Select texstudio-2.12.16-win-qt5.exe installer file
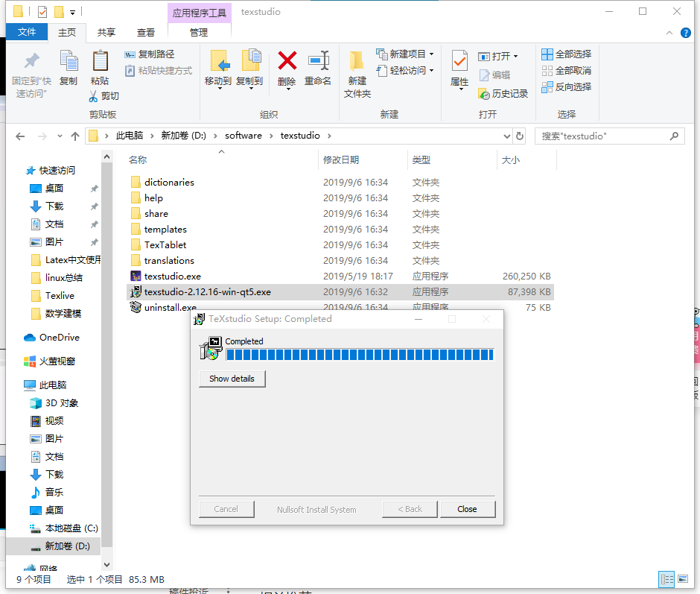 [x=340, y=292]
